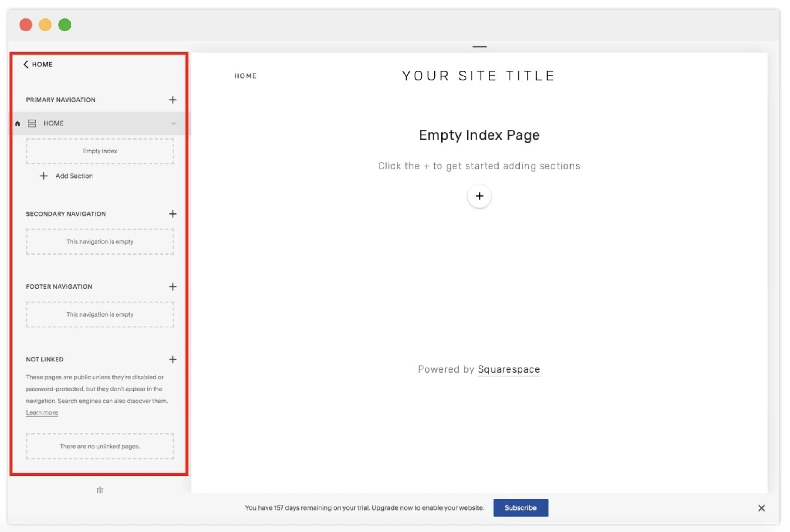Select the HOME index page item

point(54,123)
